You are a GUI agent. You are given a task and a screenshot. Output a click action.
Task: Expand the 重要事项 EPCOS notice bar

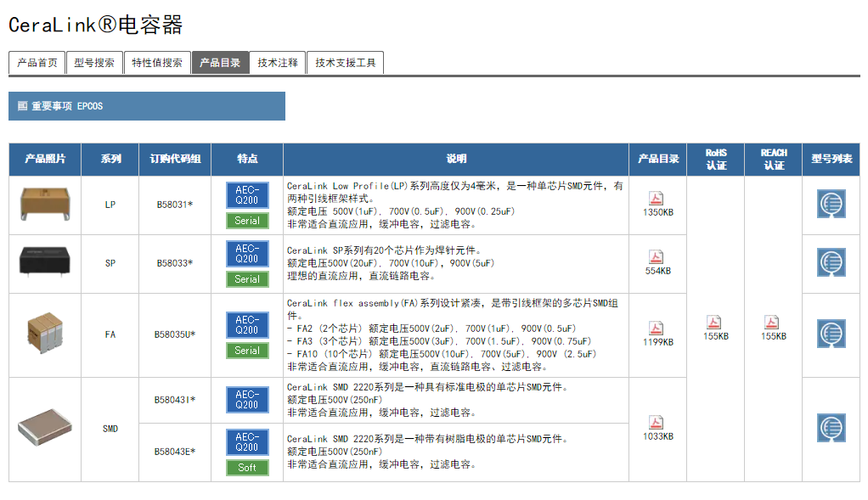(x=146, y=106)
